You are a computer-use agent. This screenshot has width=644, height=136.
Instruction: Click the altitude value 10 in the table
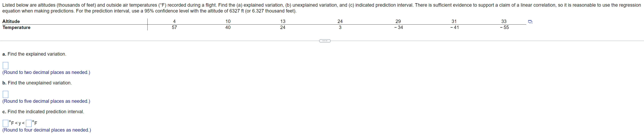[x=228, y=21]
